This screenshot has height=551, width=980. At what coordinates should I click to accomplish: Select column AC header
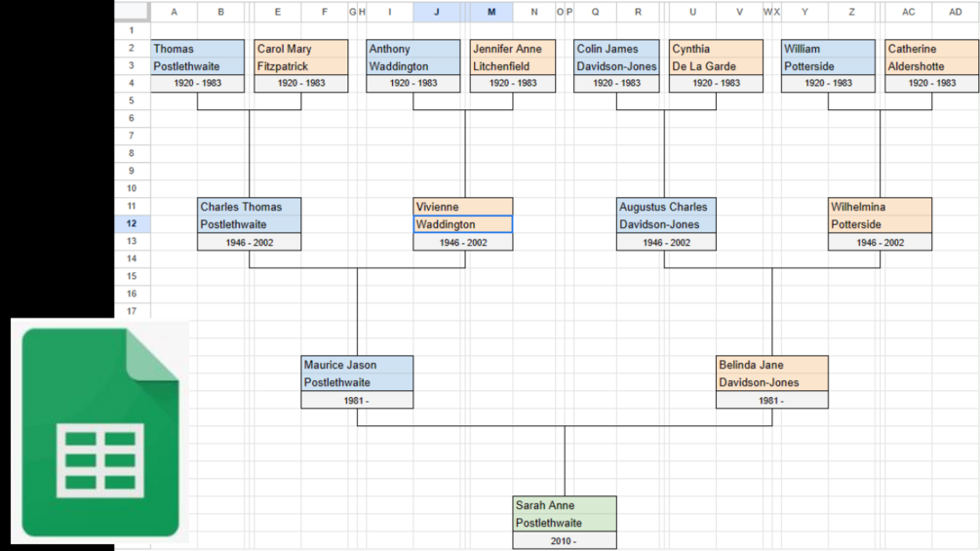point(908,12)
